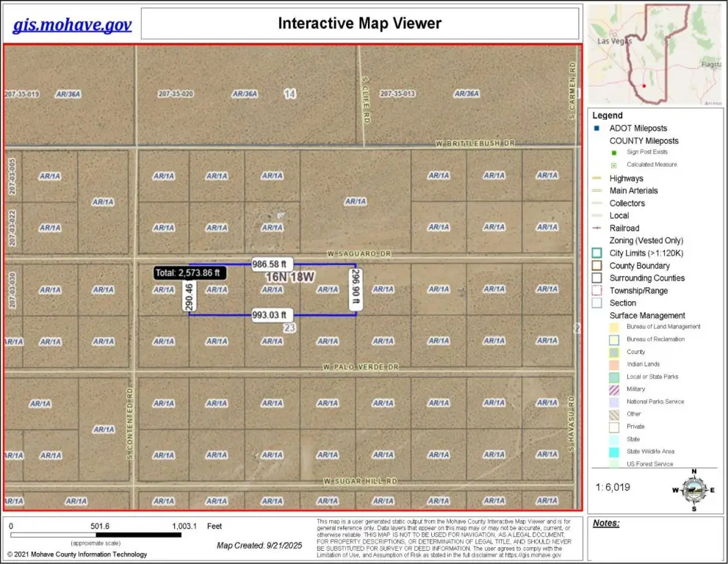Click the Total 2,573.86 ft measurement label

(190, 272)
